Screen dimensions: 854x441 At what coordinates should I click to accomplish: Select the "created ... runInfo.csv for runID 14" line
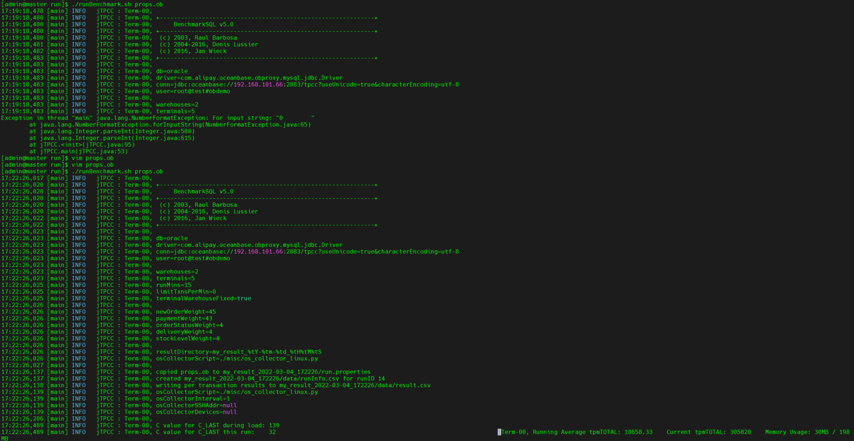(x=193, y=378)
